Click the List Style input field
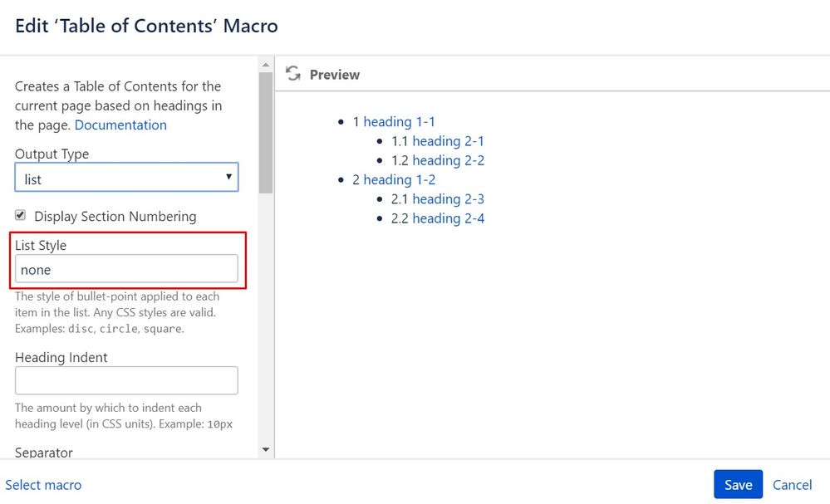 pos(126,269)
